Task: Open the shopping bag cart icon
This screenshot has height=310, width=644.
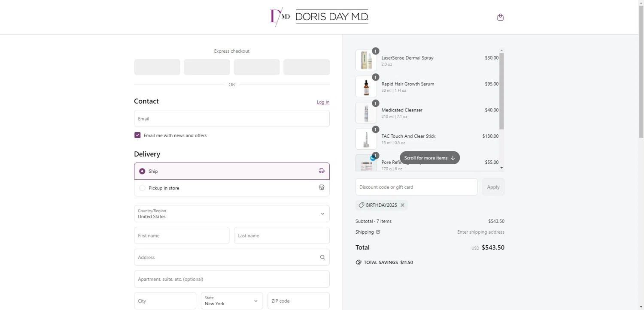Action: pos(500,17)
